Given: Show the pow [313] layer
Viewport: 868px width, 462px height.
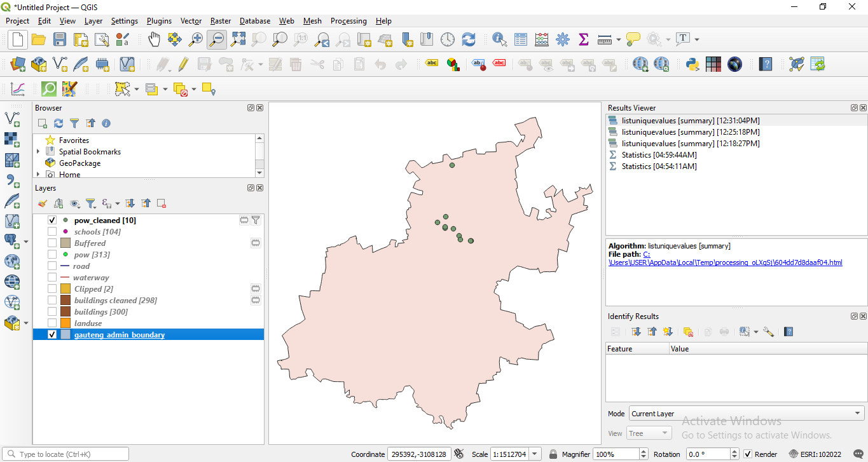Looking at the screenshot, I should coord(52,255).
